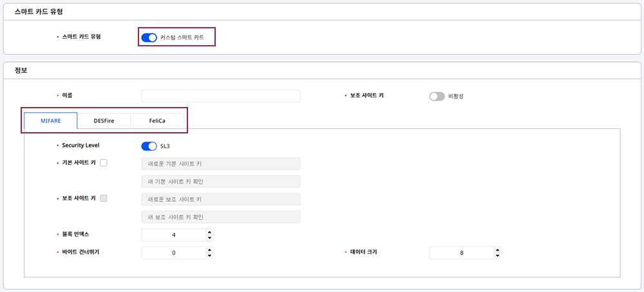Check the 기본 사이트 키 checkbox

point(104,163)
